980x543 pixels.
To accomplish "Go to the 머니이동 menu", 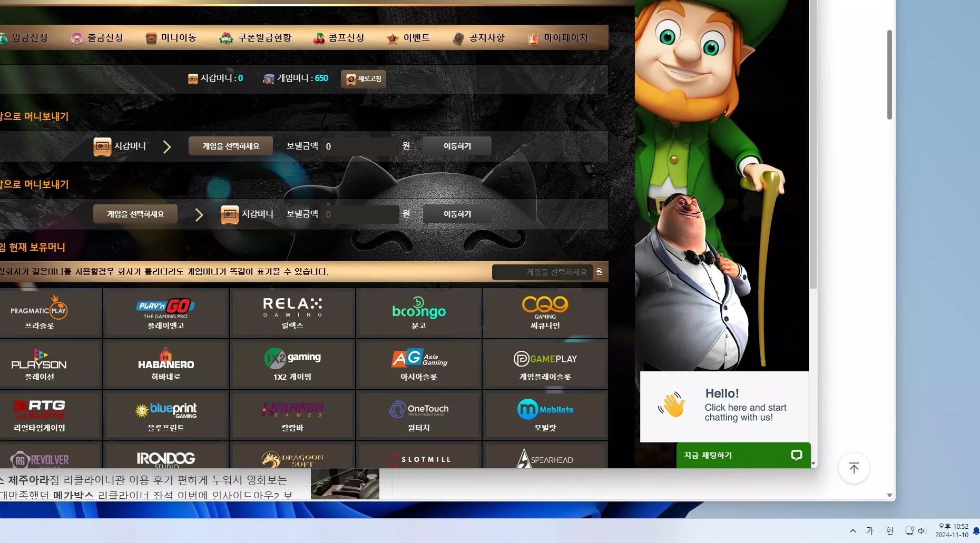I will point(171,38).
